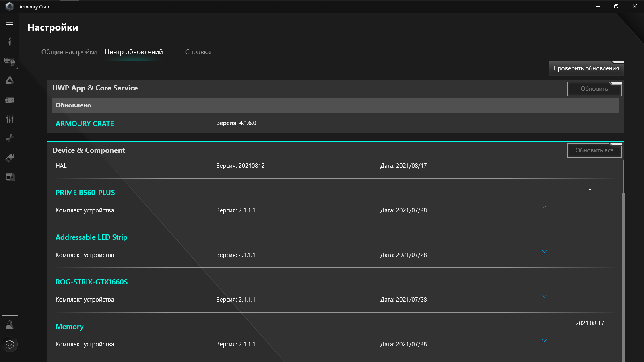Click the HAL row label
Screen dimensions: 644x362
[x=61, y=166]
